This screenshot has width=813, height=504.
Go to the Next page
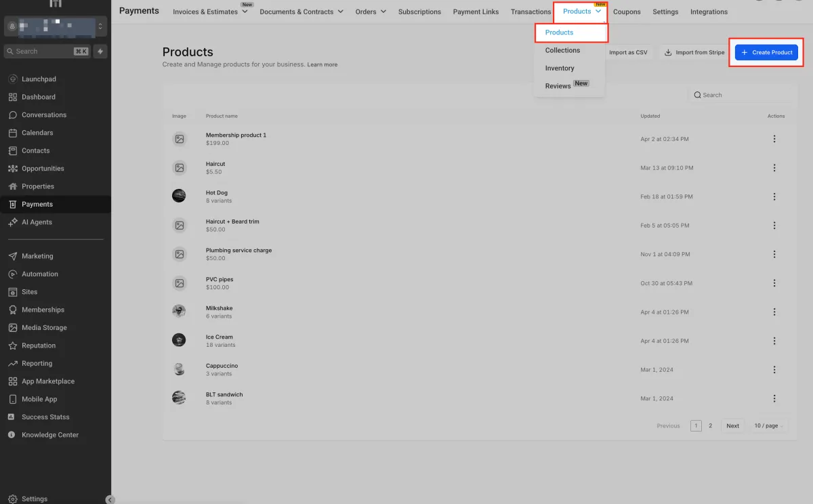(732, 426)
